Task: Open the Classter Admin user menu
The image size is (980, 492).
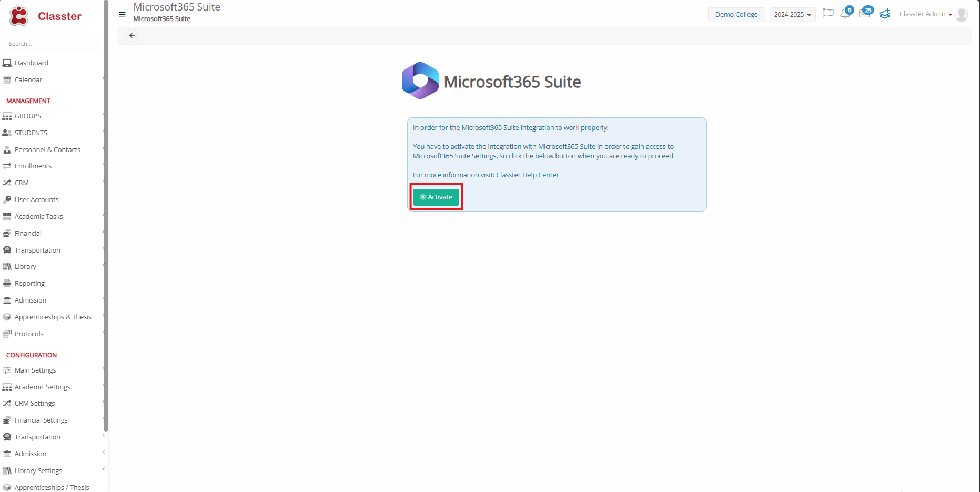Action: click(926, 14)
